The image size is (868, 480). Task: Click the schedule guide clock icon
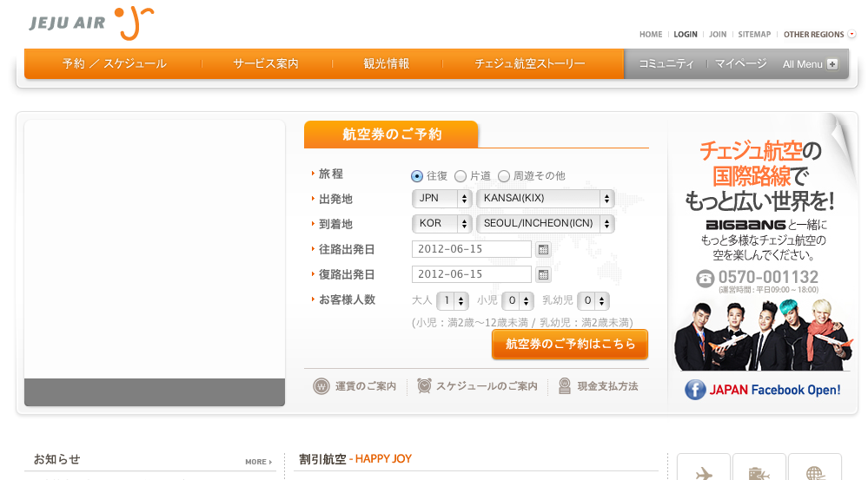[424, 385]
